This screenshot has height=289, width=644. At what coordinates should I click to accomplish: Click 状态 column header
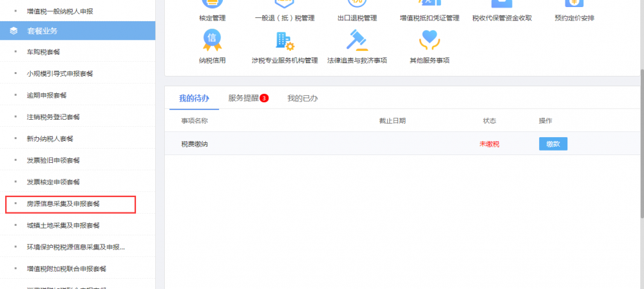coord(489,121)
